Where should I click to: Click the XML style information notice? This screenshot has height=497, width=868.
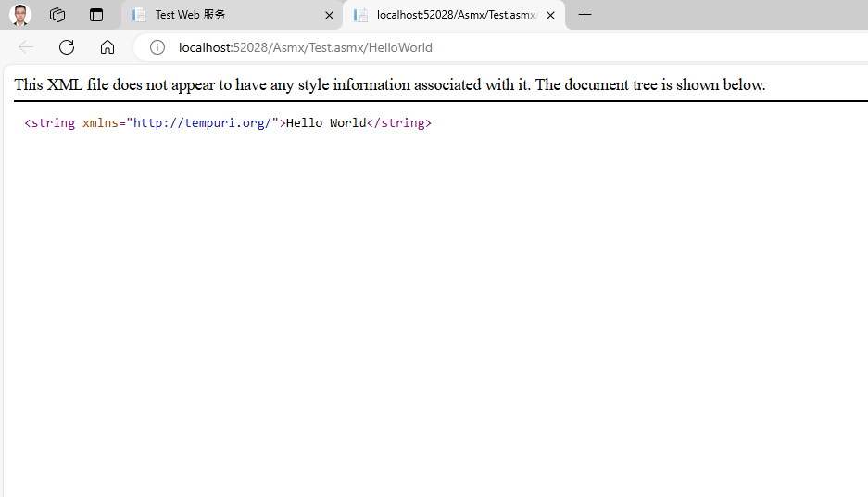[x=390, y=84]
